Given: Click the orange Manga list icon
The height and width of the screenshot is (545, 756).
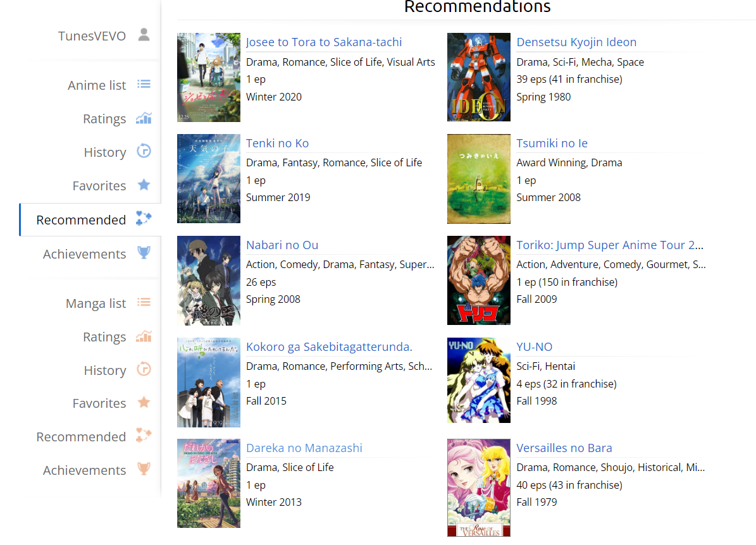Looking at the screenshot, I should pyautogui.click(x=144, y=303).
